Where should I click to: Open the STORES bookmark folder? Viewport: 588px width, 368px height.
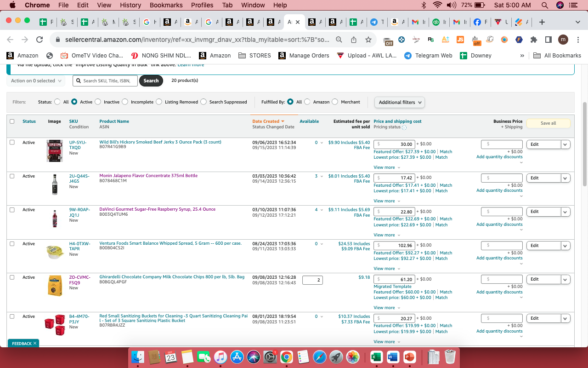click(254, 56)
